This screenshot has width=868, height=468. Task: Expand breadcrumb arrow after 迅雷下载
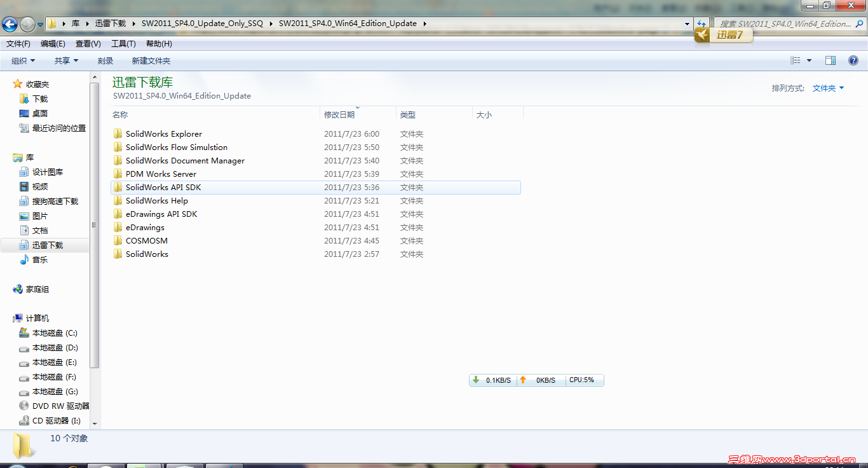click(133, 24)
